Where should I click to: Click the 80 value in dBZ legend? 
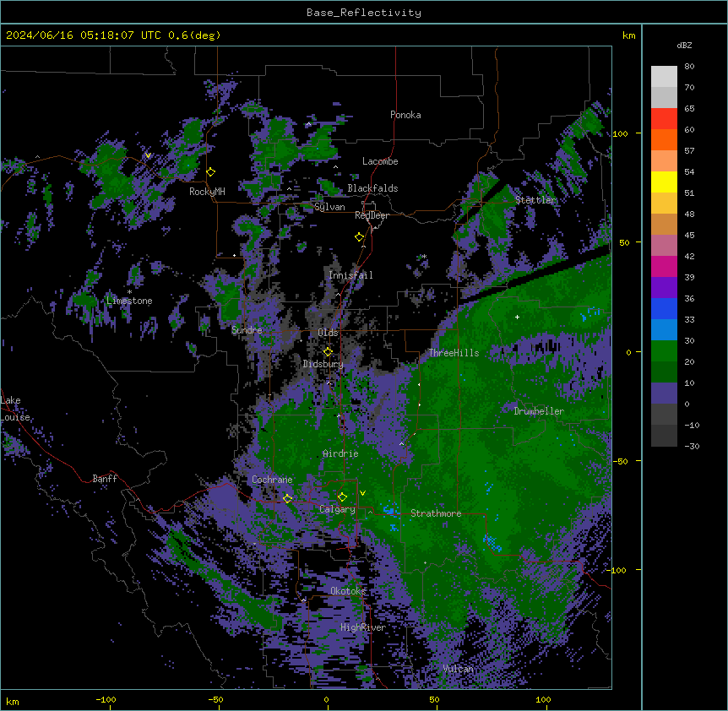[689, 67]
